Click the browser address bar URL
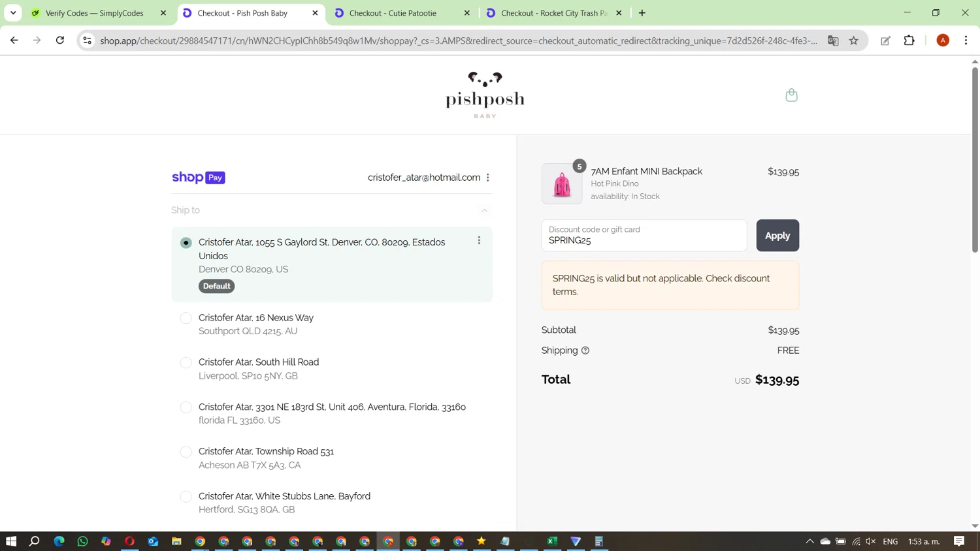The image size is (980, 551). pyautogui.click(x=459, y=40)
